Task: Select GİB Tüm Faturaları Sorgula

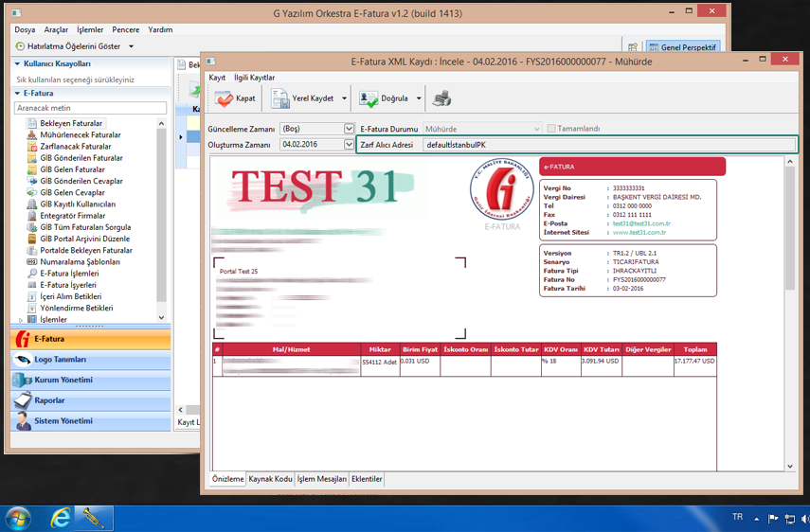Action: (85, 227)
